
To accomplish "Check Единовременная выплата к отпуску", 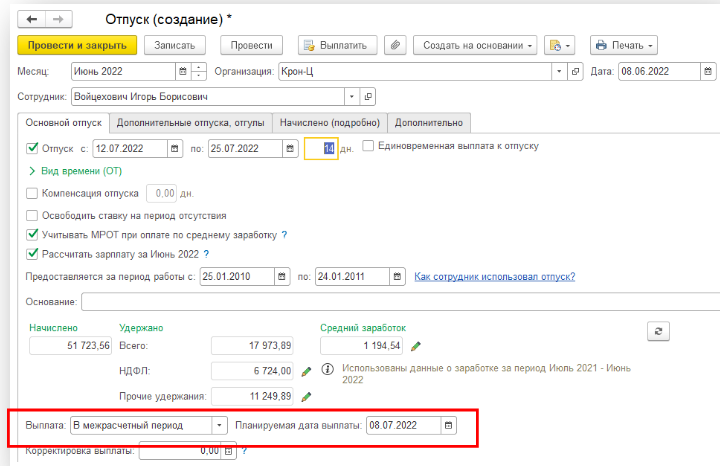I will tap(368, 146).
